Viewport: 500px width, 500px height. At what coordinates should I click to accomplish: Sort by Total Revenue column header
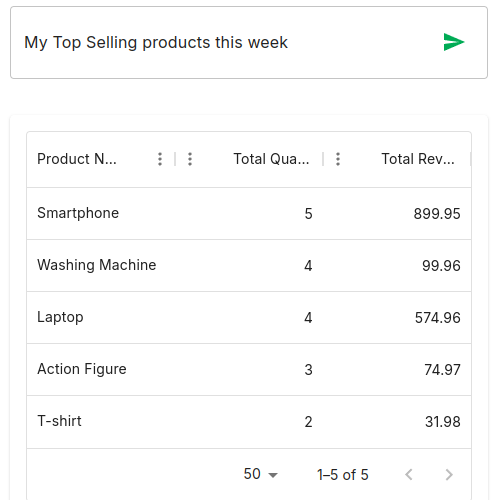coord(418,159)
